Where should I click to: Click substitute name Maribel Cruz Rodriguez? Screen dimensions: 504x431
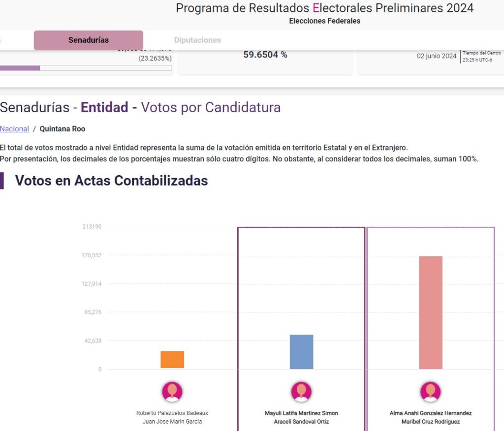[x=431, y=422]
